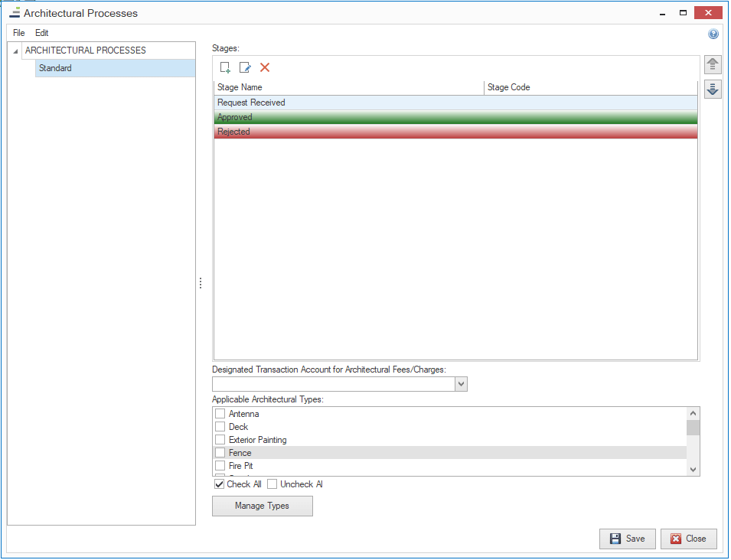Click the Manage Types button
The width and height of the screenshot is (731, 560).
coord(263,506)
